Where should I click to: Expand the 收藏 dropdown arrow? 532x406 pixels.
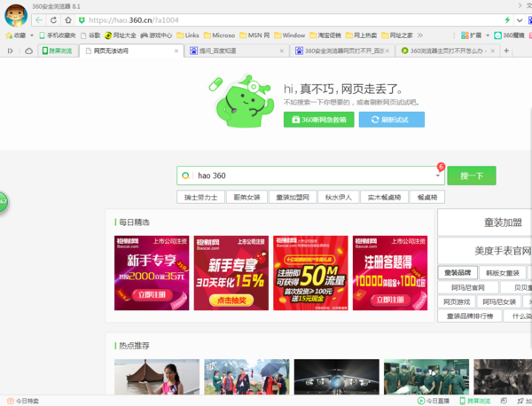[32, 35]
